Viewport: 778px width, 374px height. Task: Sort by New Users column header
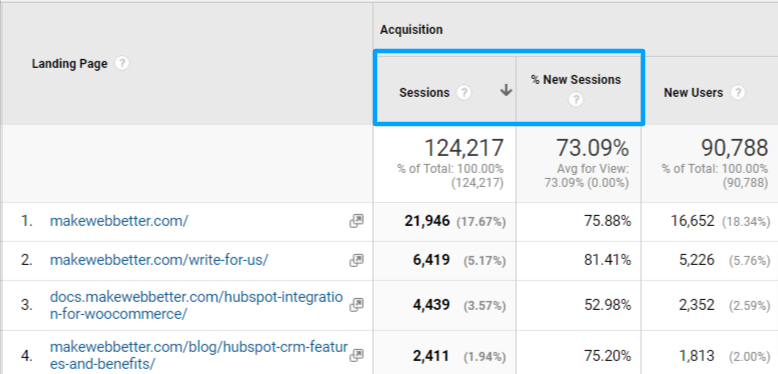pos(693,93)
